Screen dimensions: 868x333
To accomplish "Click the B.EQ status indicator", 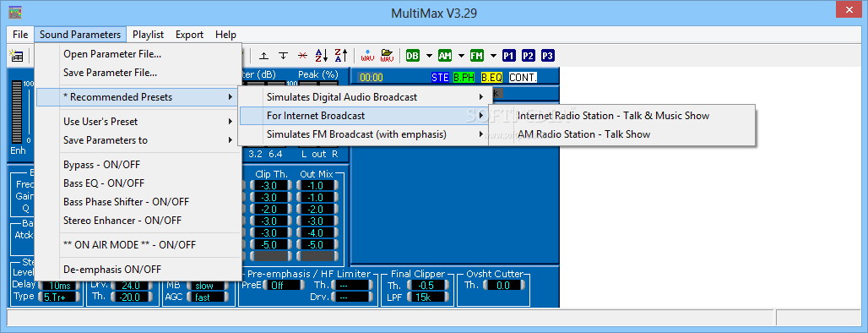I will (491, 78).
